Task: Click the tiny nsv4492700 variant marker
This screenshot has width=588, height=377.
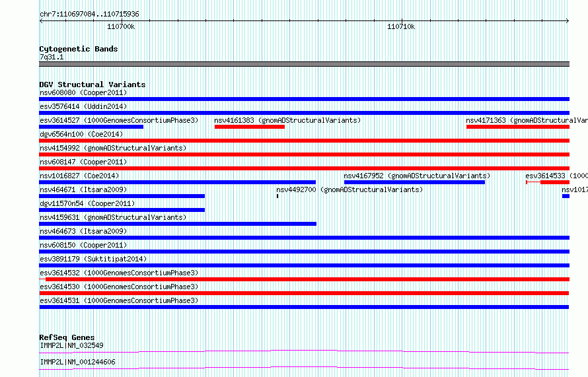Action: 277,196
